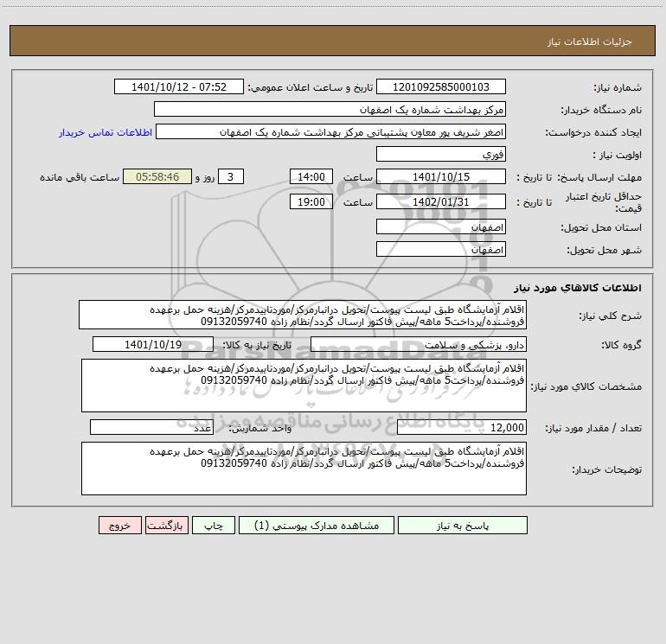Click buyer name field مرکز بهداشت شماره یک اصفهان
Image resolution: width=666 pixels, height=644 pixels.
(330, 109)
